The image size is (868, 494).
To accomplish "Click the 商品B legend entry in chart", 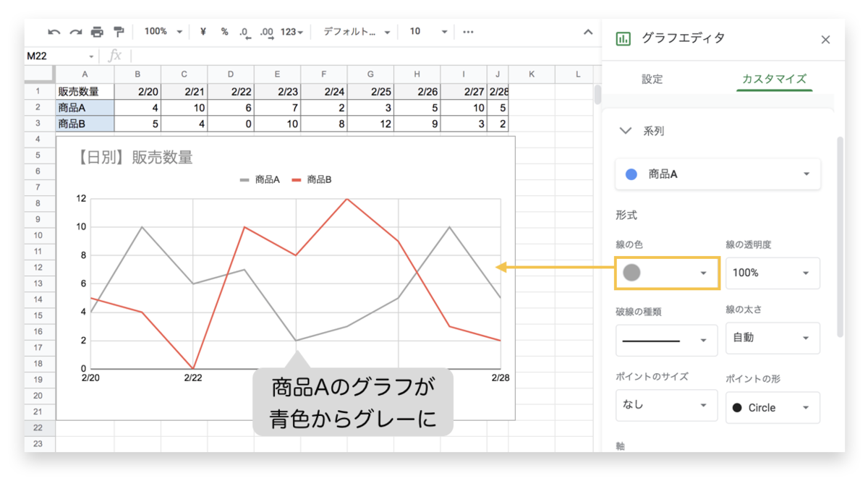I will click(312, 179).
